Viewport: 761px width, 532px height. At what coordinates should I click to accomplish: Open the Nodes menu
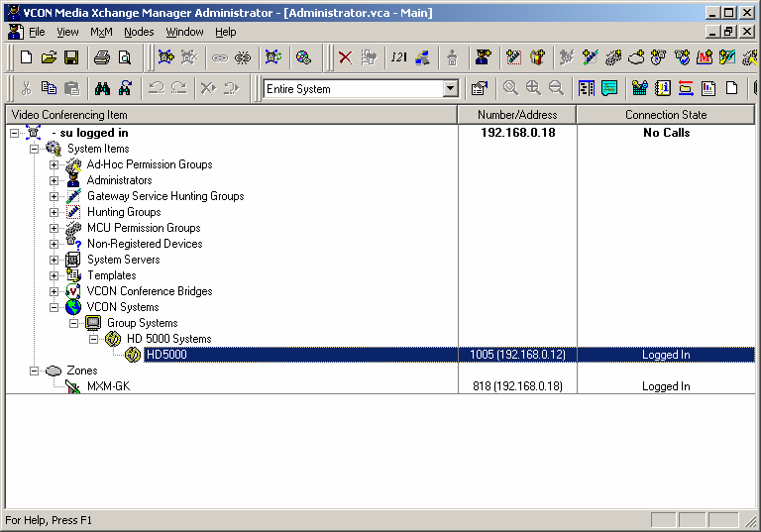(x=139, y=32)
